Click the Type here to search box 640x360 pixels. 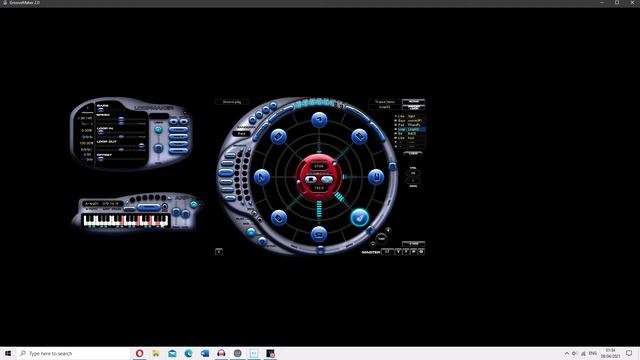(x=73, y=353)
